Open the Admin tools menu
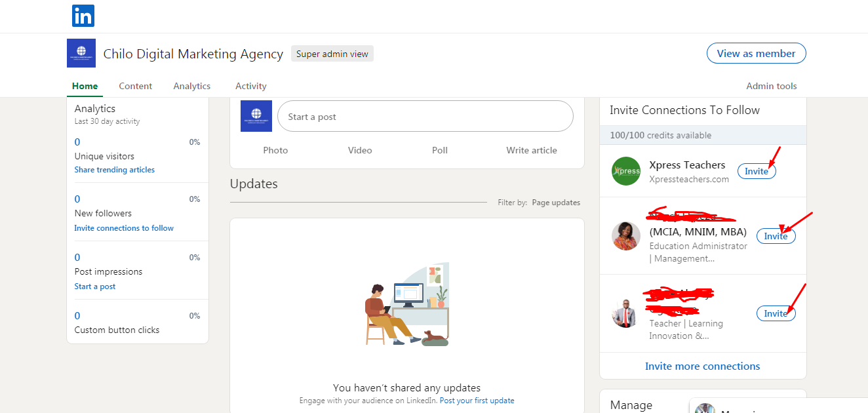Viewport: 868px width, 413px height. (772, 86)
